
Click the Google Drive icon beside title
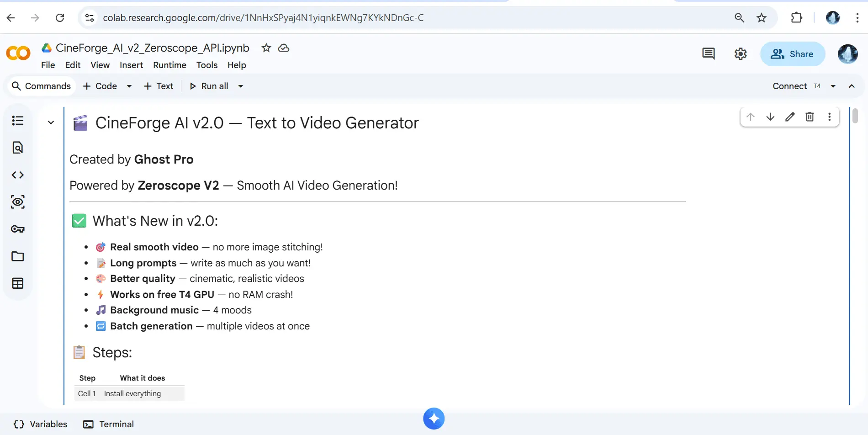[x=47, y=48]
